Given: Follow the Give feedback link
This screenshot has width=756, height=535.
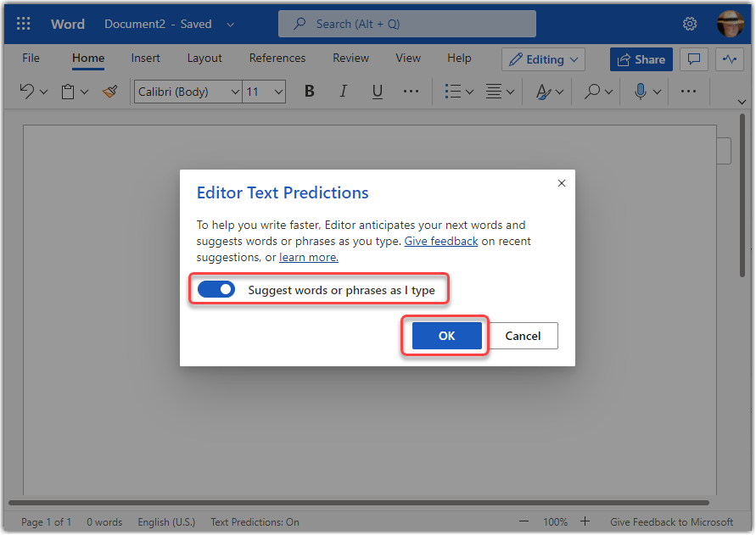Looking at the screenshot, I should 440,242.
